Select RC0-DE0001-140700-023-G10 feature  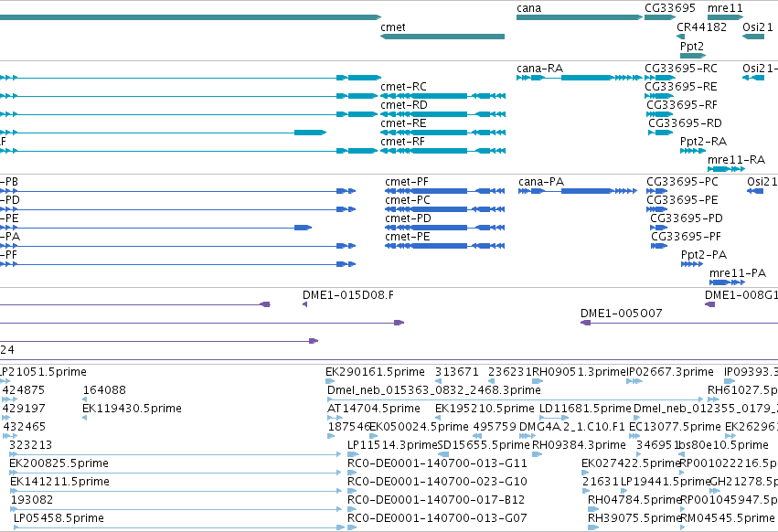point(352,491)
